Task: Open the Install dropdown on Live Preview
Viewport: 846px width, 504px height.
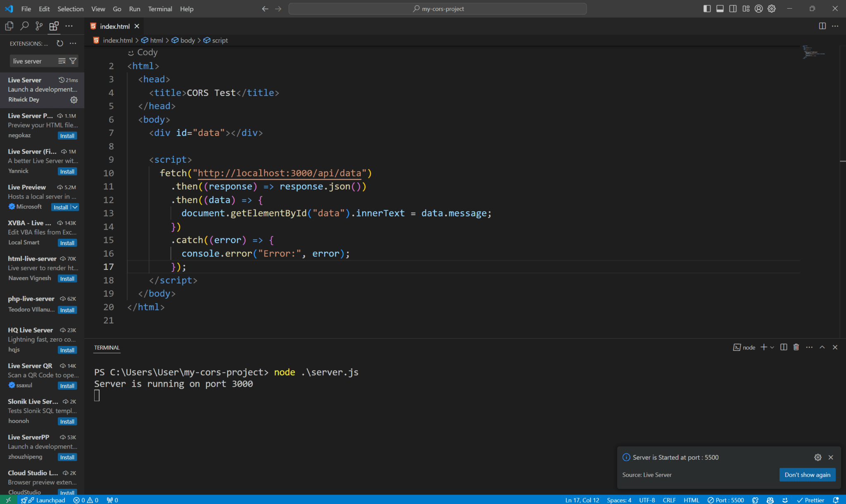Action: click(x=72, y=207)
